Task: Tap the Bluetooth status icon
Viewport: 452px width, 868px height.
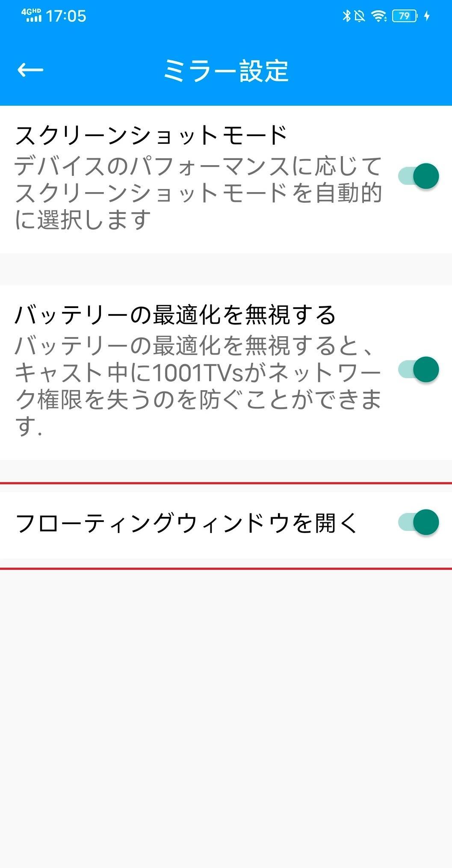Action: [346, 16]
